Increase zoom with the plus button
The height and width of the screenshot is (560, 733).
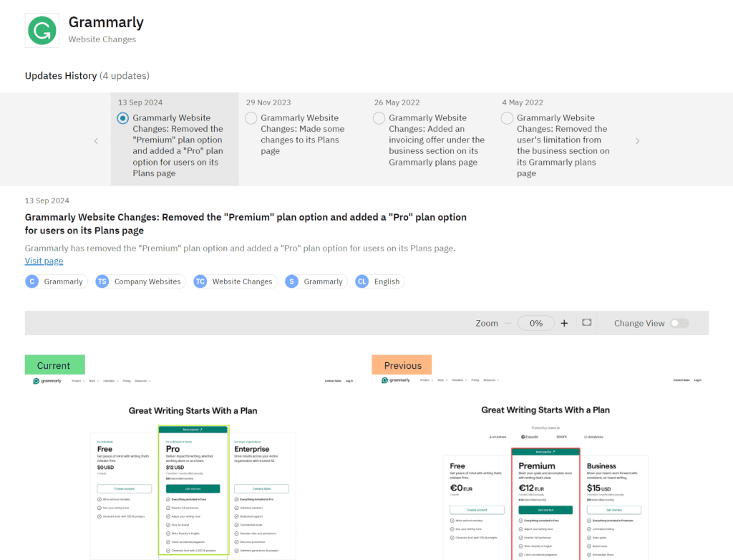point(564,323)
